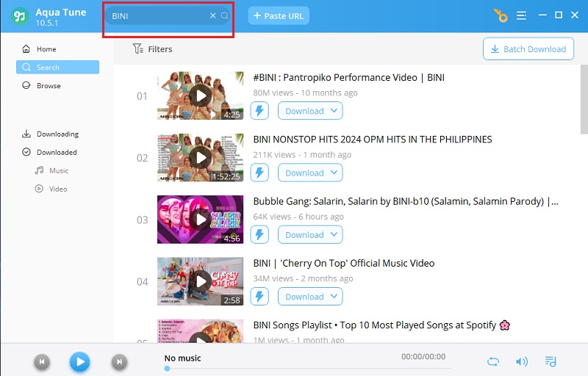The width and height of the screenshot is (588, 376).
Task: Mute the player volume
Action: tap(522, 361)
